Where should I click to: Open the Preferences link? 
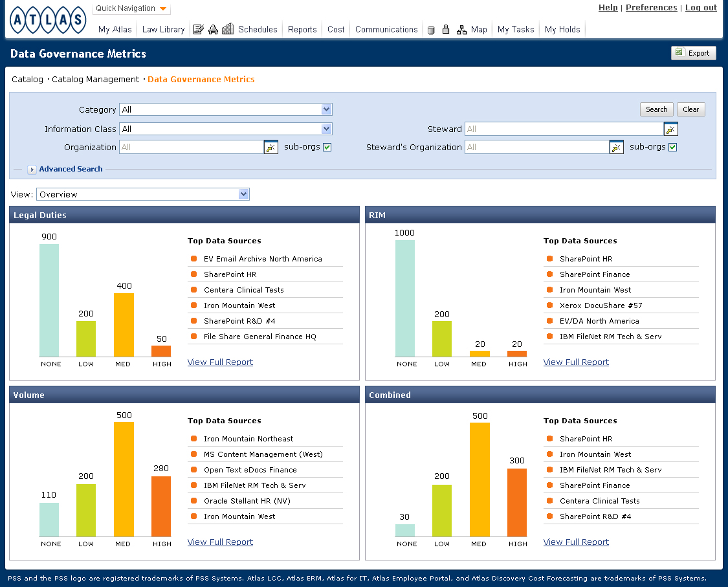(x=651, y=7)
